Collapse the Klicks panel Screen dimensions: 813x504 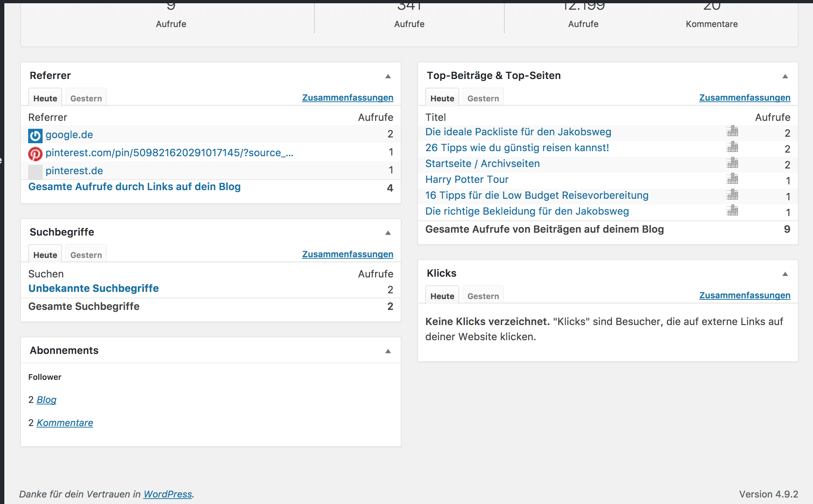click(785, 274)
